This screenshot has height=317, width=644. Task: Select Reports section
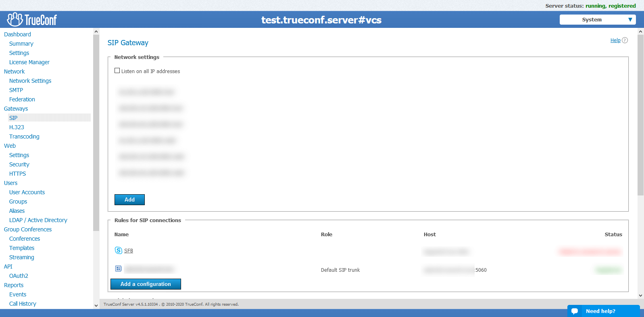coord(14,285)
